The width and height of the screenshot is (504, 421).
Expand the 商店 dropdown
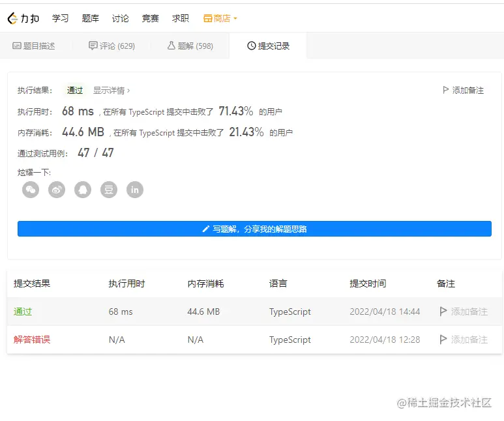pos(220,18)
